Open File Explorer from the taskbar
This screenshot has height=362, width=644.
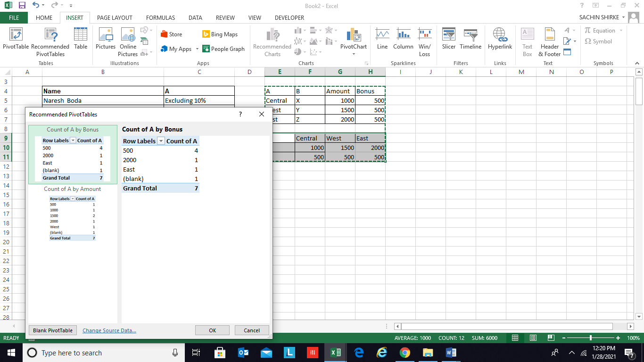pyautogui.click(x=428, y=353)
